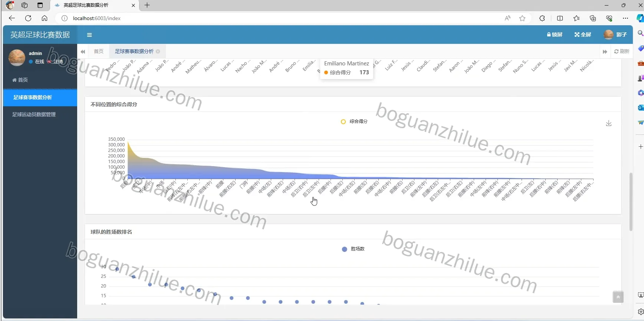Click the read aloud icon

coord(507,18)
